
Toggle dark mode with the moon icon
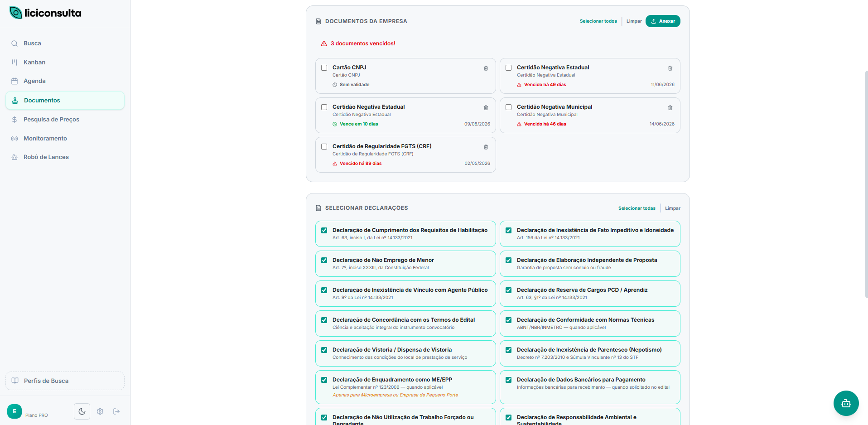click(82, 411)
